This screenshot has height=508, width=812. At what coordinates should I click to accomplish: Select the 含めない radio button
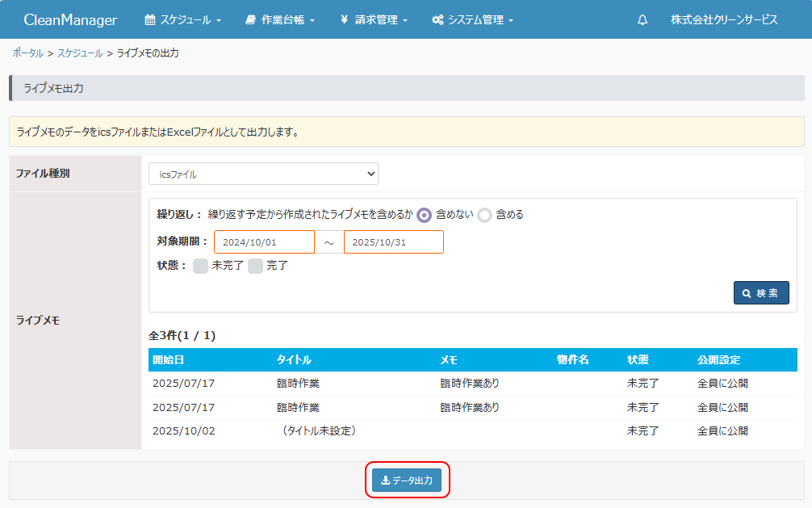(424, 215)
